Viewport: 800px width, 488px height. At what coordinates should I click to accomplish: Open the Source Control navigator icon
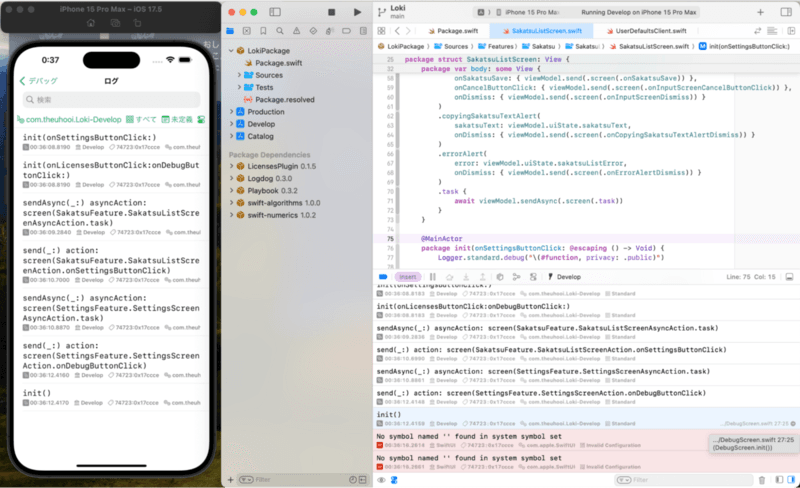click(247, 31)
